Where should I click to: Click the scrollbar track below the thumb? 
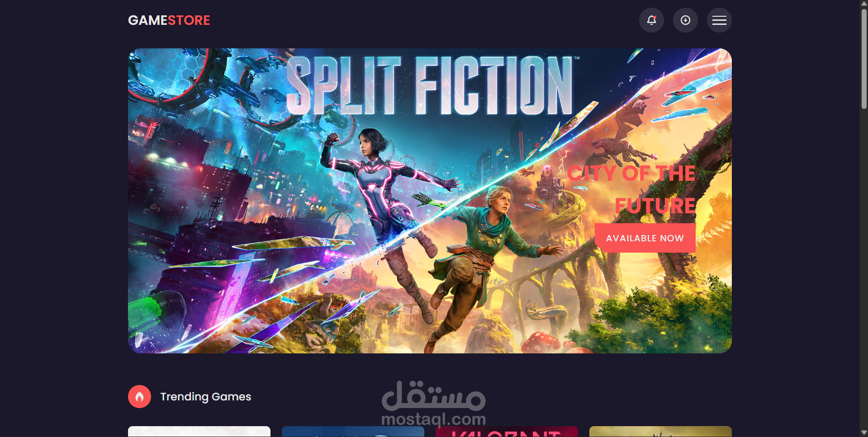[x=864, y=271]
